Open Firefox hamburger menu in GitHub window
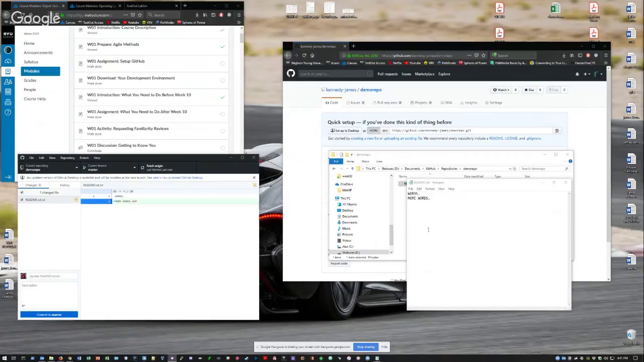The image size is (644, 362). coord(606,55)
